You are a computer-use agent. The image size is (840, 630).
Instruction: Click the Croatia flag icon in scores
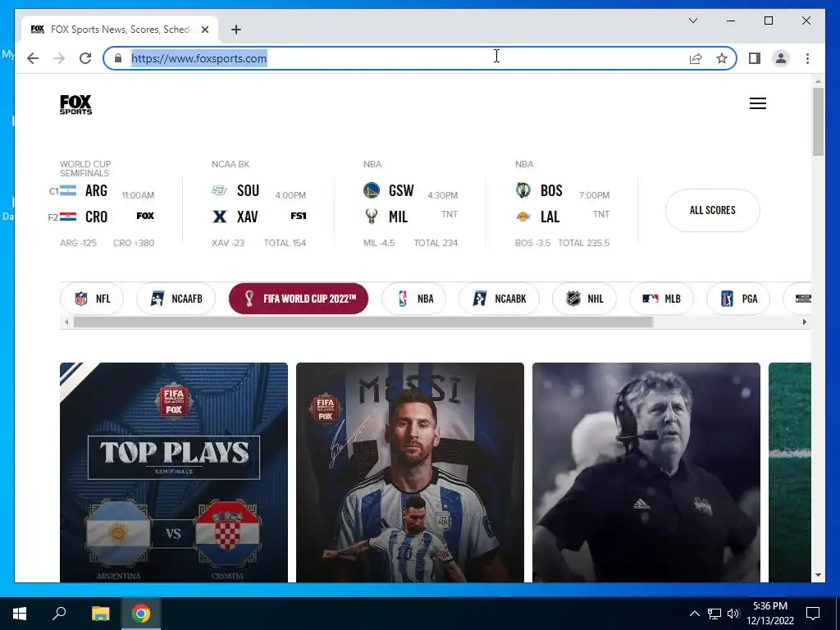click(67, 217)
